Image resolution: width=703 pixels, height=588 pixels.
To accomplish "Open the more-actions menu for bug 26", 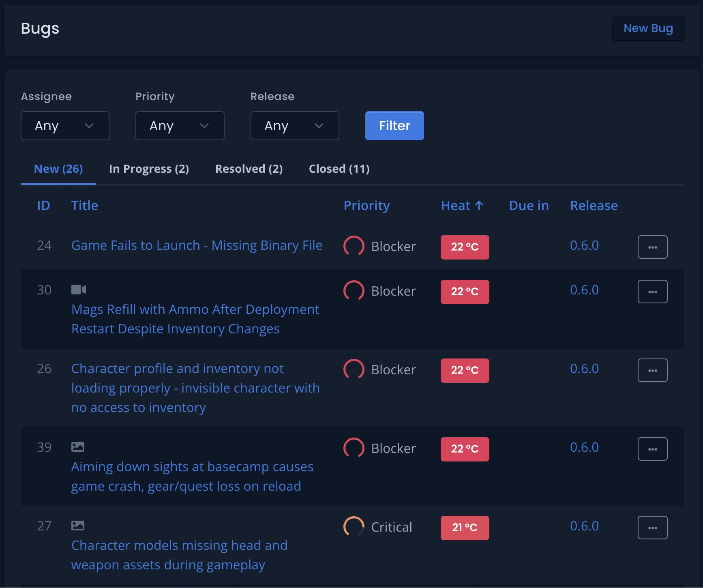I will coord(652,370).
